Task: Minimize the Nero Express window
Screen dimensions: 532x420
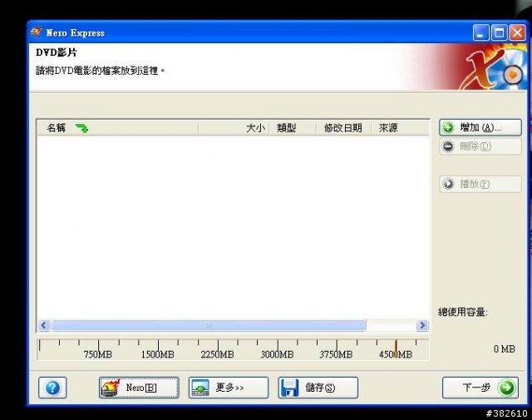Action: coord(480,33)
